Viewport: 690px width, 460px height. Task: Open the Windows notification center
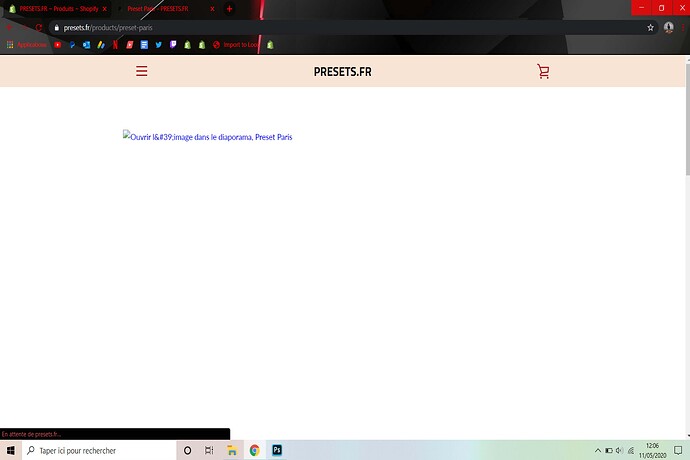pyautogui.click(x=678, y=450)
